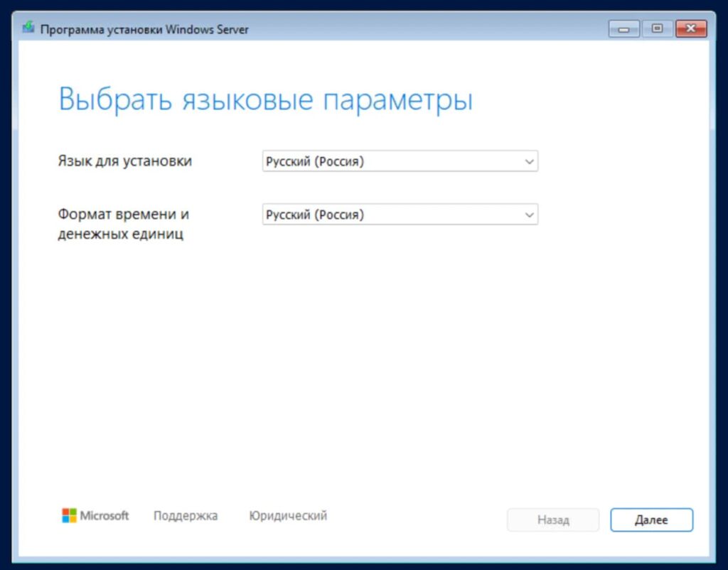Open the Юридический link
Image resolution: width=728 pixels, height=570 pixels.
(288, 516)
